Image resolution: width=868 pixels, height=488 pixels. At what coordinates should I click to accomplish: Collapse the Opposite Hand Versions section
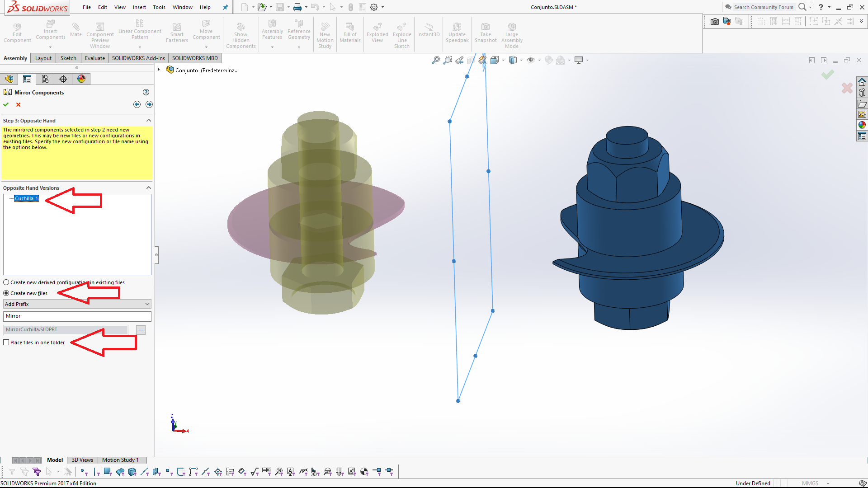(x=149, y=188)
